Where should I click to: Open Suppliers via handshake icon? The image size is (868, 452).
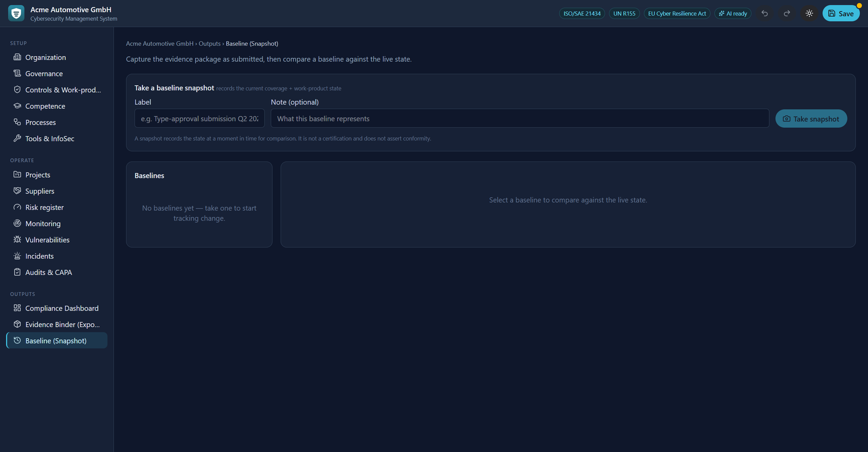[17, 191]
